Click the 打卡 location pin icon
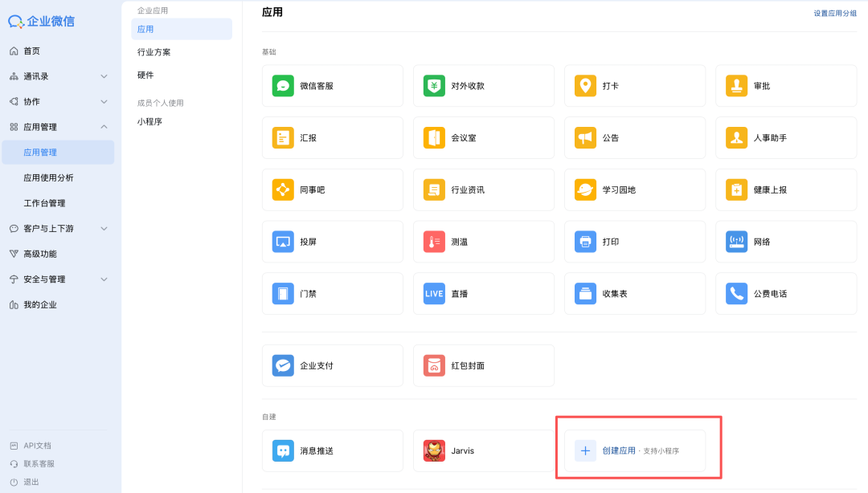 point(585,86)
